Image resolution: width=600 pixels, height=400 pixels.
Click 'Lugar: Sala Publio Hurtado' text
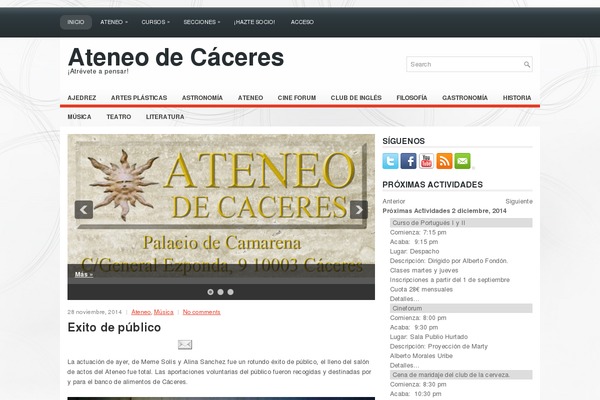tap(429, 337)
